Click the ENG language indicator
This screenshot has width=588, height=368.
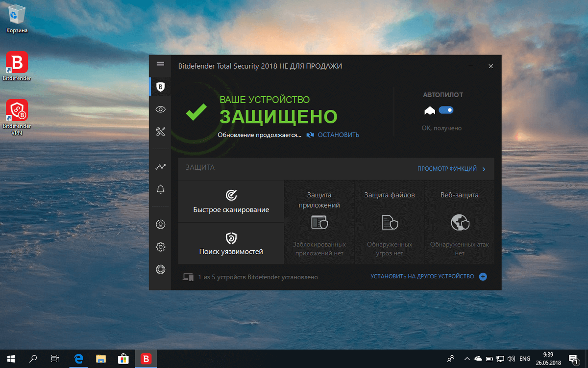[x=525, y=359]
